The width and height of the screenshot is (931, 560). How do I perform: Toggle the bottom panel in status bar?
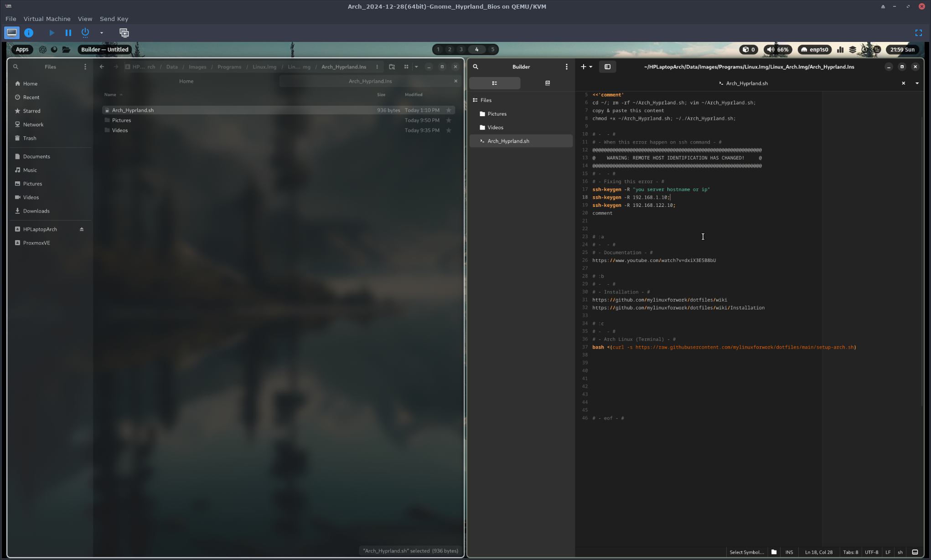click(915, 552)
